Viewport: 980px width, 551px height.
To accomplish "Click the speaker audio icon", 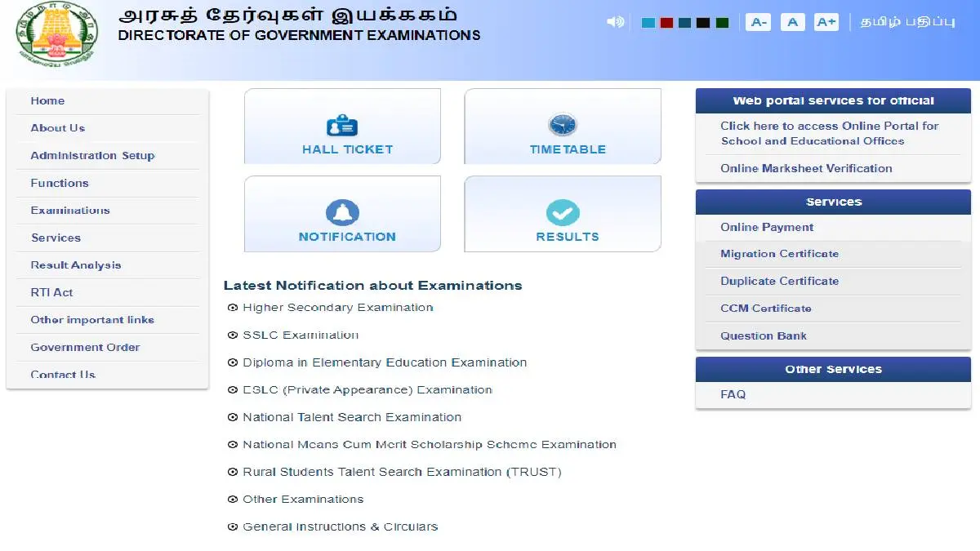I will [615, 22].
